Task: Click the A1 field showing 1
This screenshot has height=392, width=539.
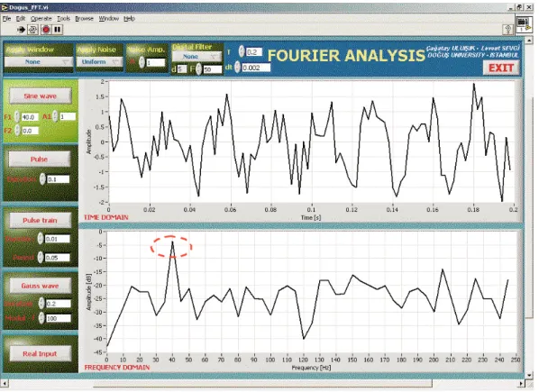Action: pos(68,117)
